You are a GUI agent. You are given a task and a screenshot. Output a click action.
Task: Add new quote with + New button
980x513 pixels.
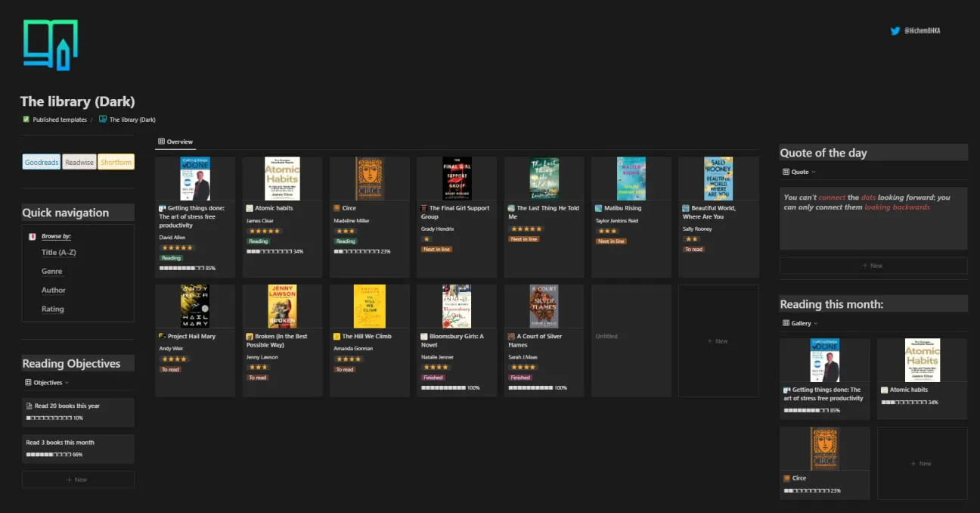[873, 266]
